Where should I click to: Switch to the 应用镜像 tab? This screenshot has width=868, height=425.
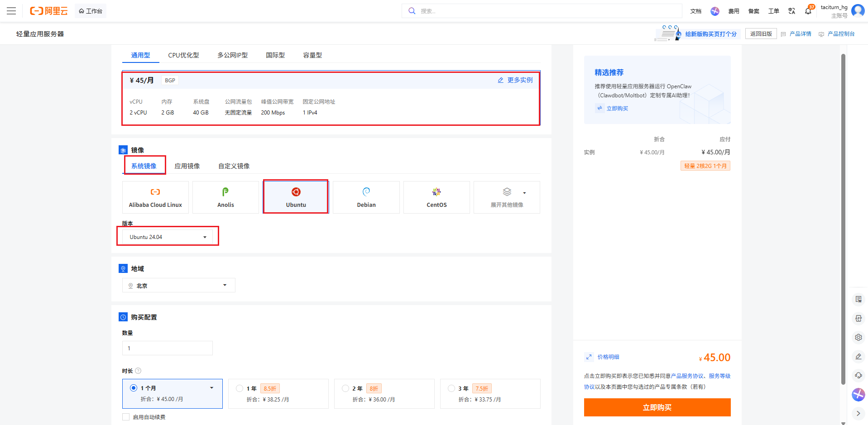click(187, 166)
